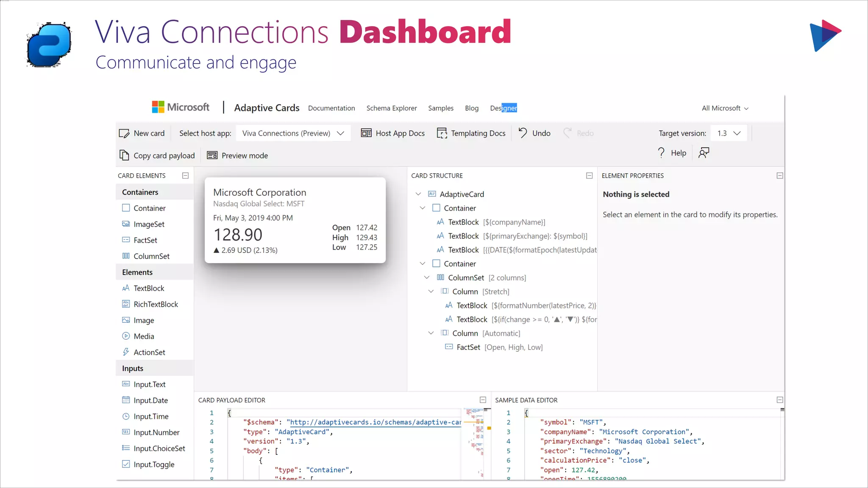Viewport: 868px width, 488px height.
Task: Collapse the ColumnSet tree node
Action: (427, 277)
